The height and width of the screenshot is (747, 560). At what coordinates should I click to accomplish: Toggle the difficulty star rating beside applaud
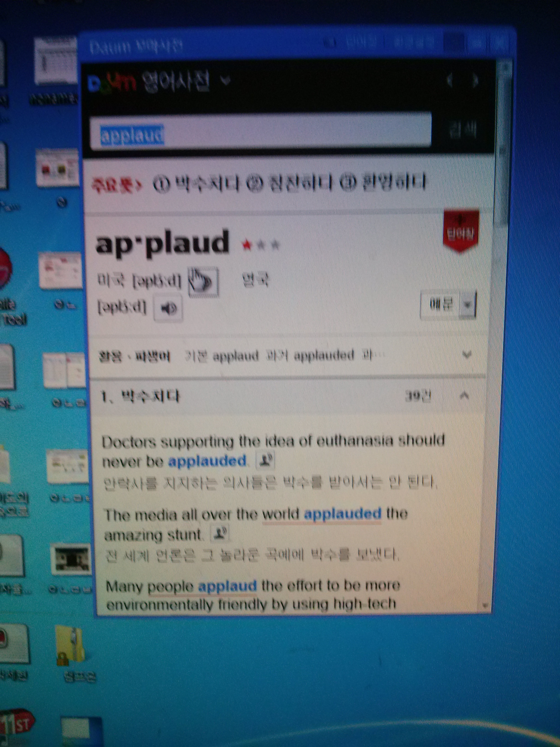click(261, 244)
